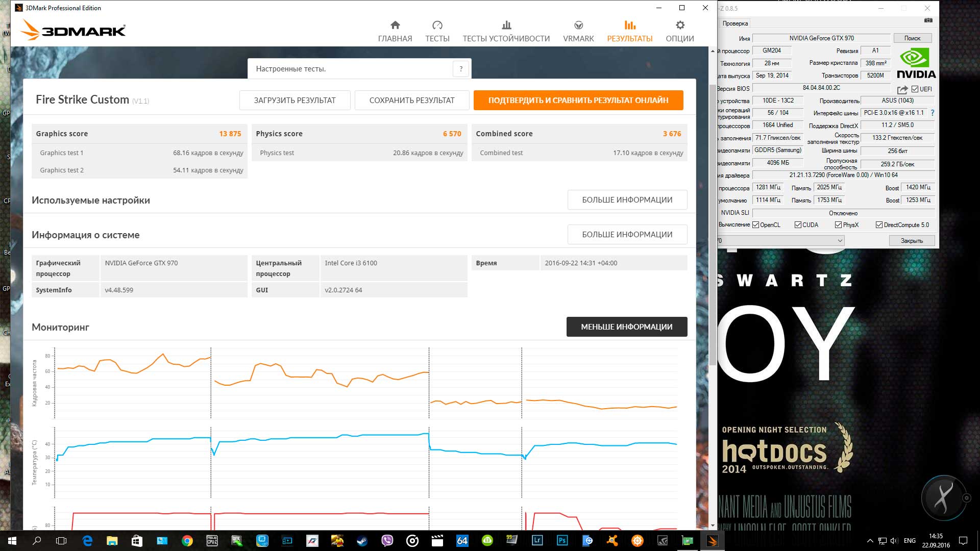Open the Проверка tab in GPU-Z

pos(735,23)
